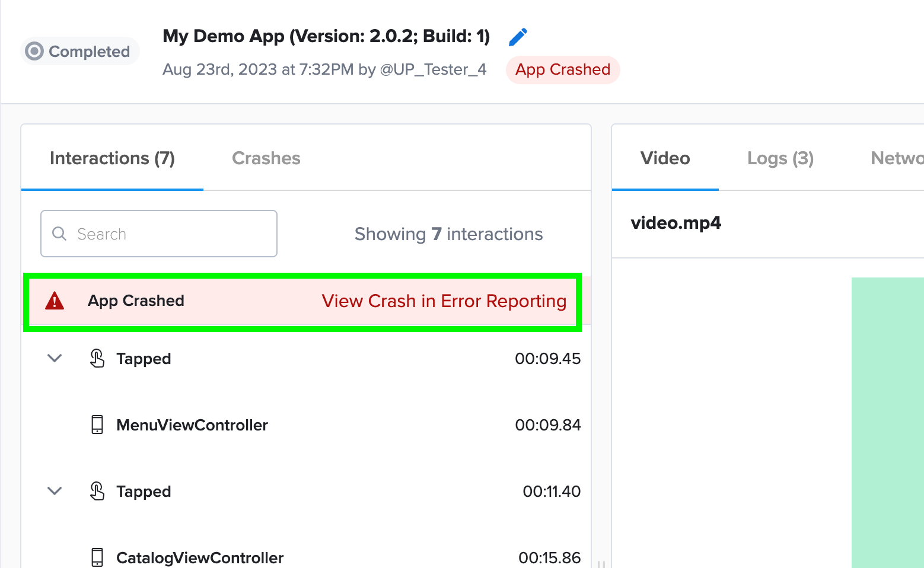Click the red warning triangle icon
924x568 pixels.
pos(55,301)
